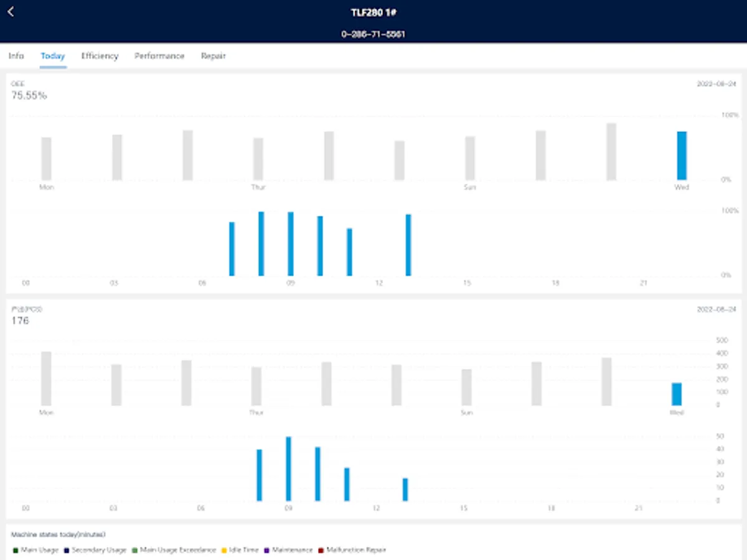Click the Main Usage dark green legend swatch

pyautogui.click(x=16, y=550)
